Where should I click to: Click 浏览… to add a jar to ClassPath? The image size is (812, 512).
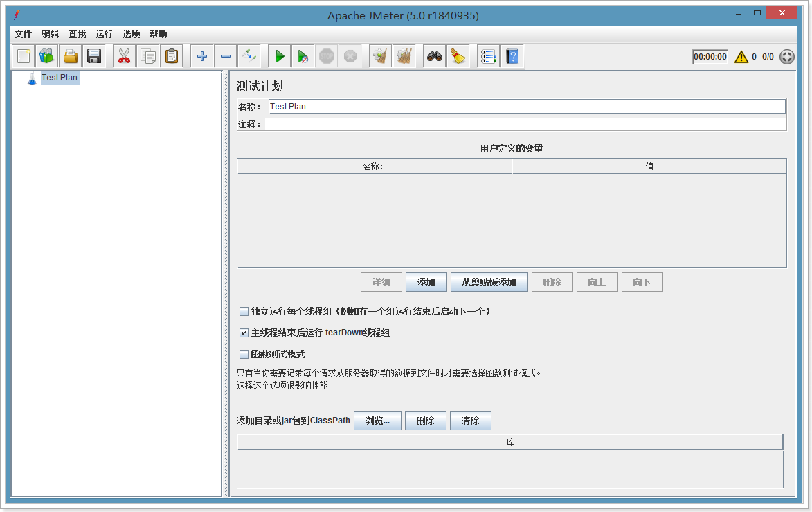point(377,420)
